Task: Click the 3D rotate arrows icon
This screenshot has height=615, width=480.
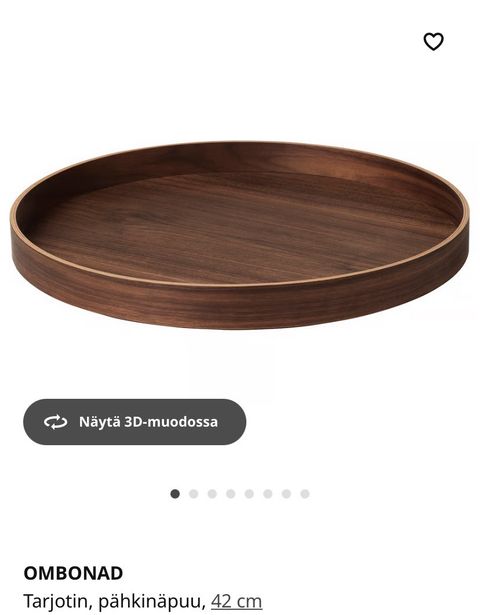Action: pyautogui.click(x=55, y=422)
